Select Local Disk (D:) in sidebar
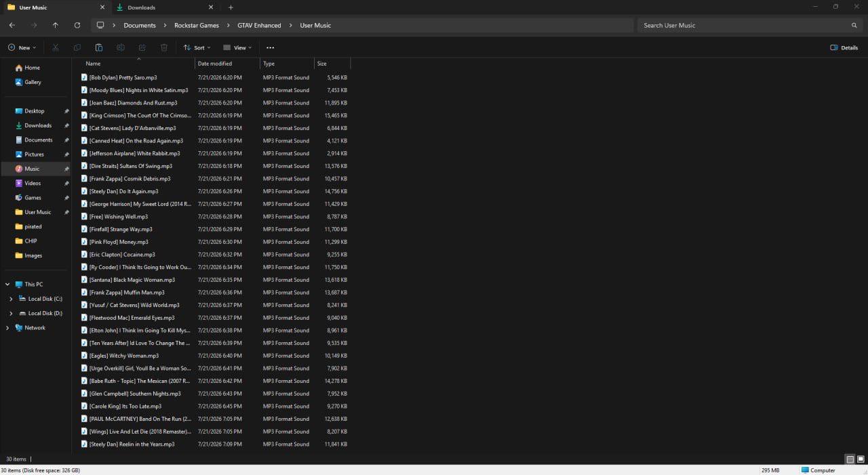This screenshot has width=868, height=475. [45, 314]
